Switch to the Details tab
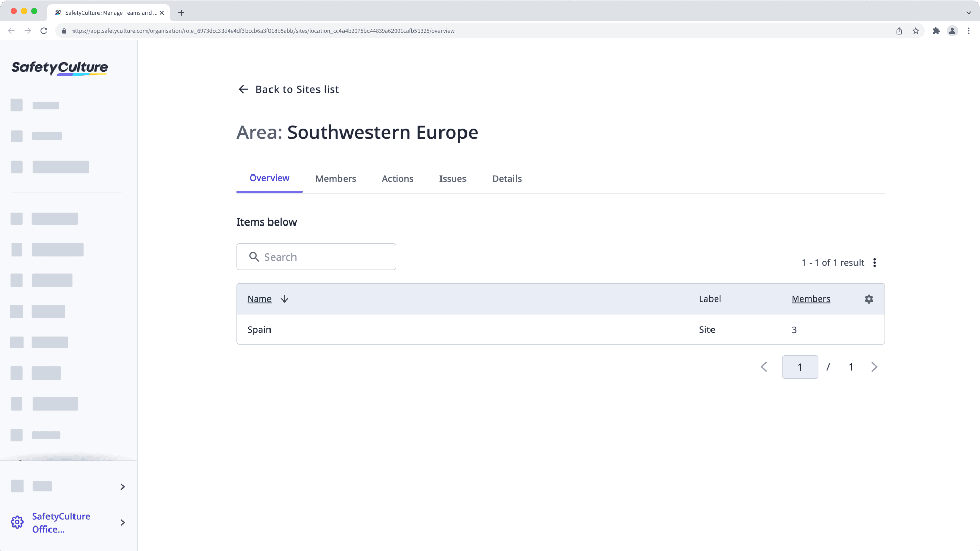This screenshot has width=980, height=551. click(506, 179)
